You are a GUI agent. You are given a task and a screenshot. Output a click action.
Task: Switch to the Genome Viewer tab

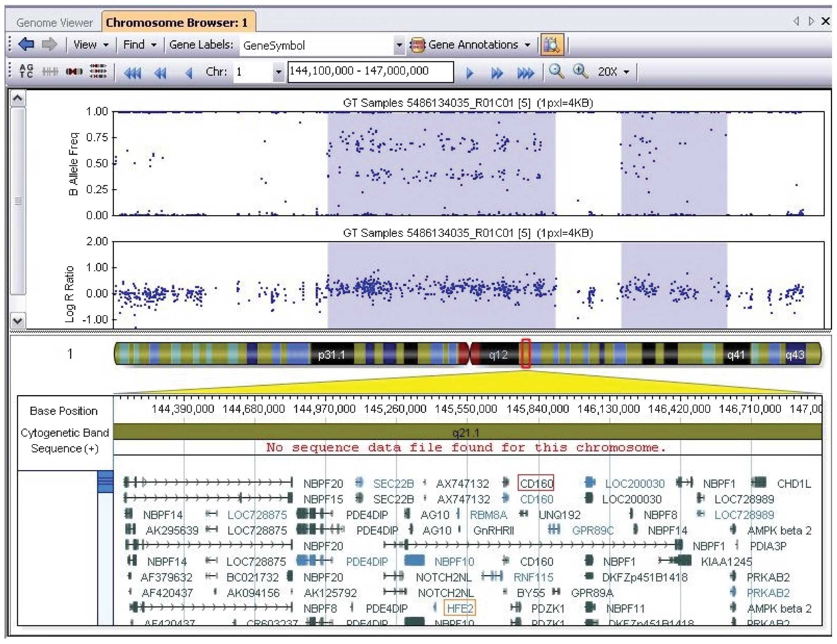[54, 23]
